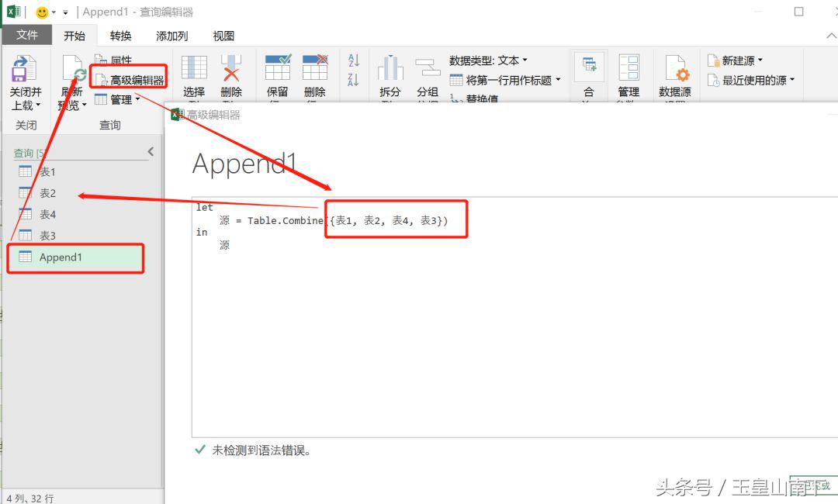Viewport: 838px width, 504px height.
Task: Select query 表3 in the Queries pane
Action: click(81, 236)
